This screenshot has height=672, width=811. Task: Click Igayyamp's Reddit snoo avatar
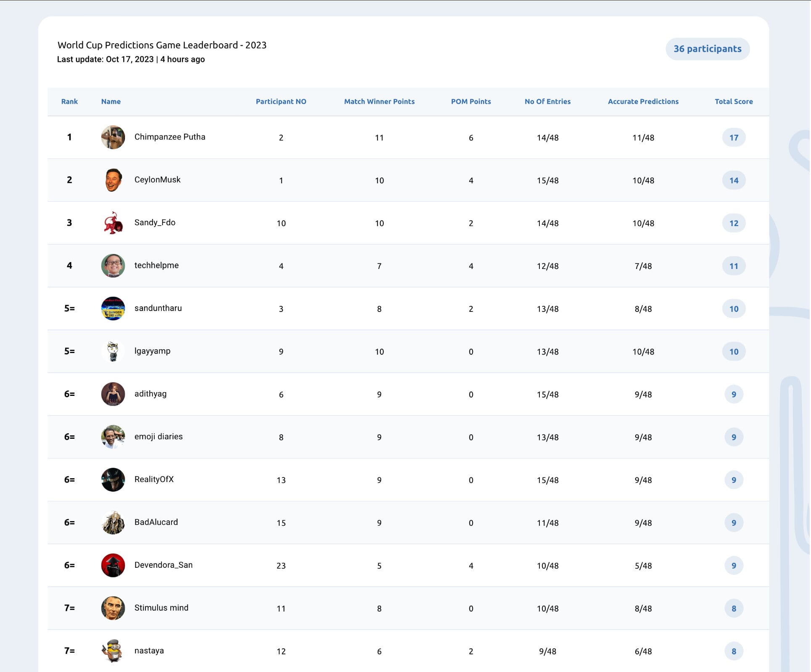[x=113, y=351]
